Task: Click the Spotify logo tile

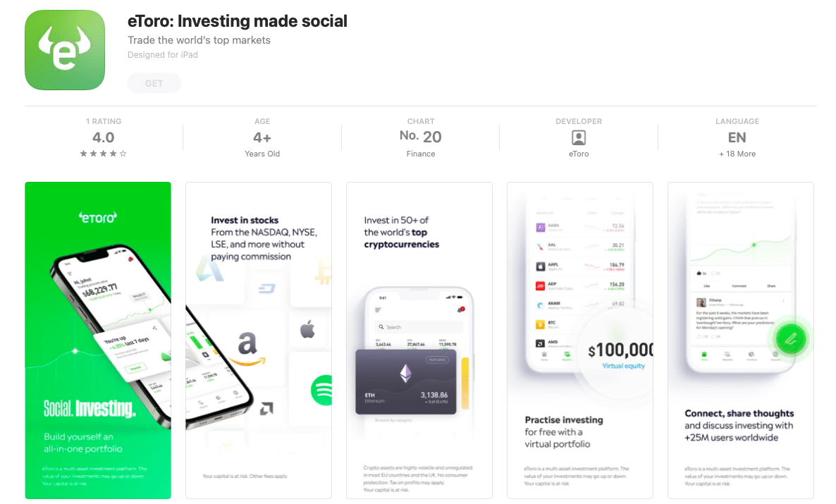Action: point(321,391)
